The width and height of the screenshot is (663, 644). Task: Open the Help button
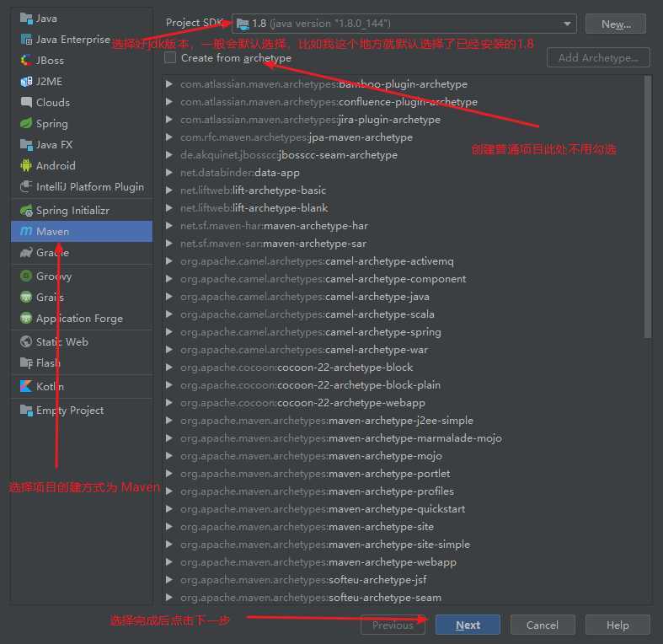pyautogui.click(x=618, y=625)
